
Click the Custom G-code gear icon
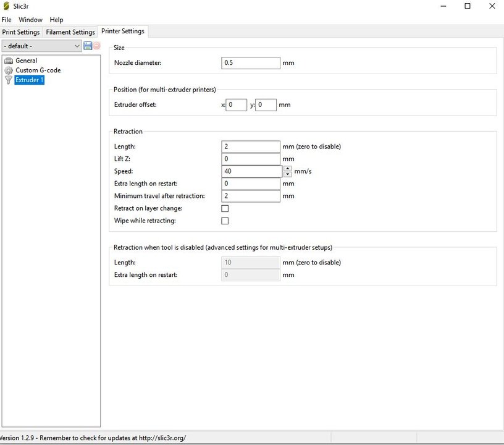(9, 70)
